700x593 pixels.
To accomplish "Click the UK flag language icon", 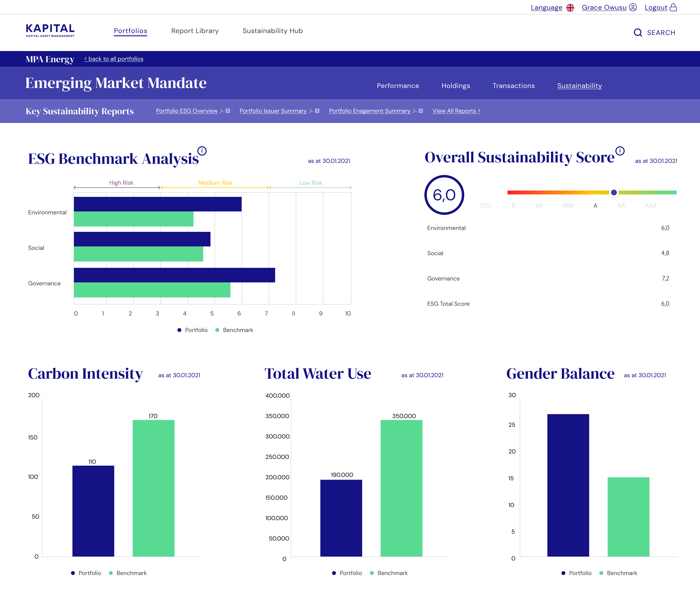I will point(570,8).
